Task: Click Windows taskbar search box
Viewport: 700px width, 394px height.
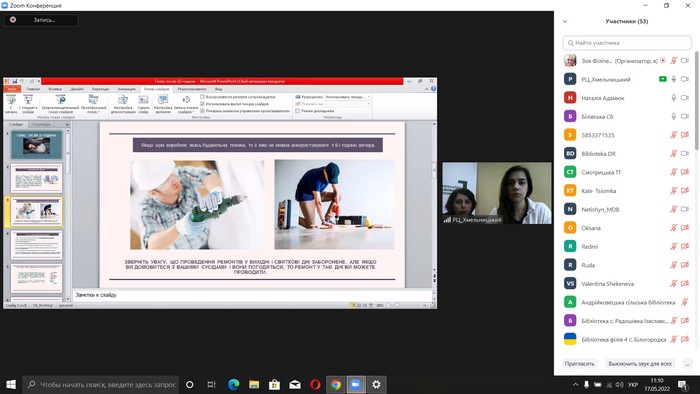Action: pos(100,384)
